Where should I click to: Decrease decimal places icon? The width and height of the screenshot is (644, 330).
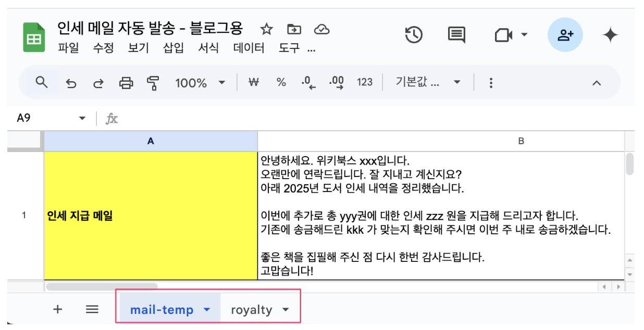(x=309, y=82)
